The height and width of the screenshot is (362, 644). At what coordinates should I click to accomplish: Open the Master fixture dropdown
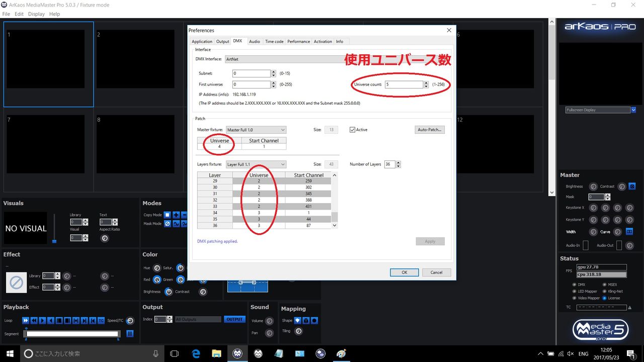(256, 130)
